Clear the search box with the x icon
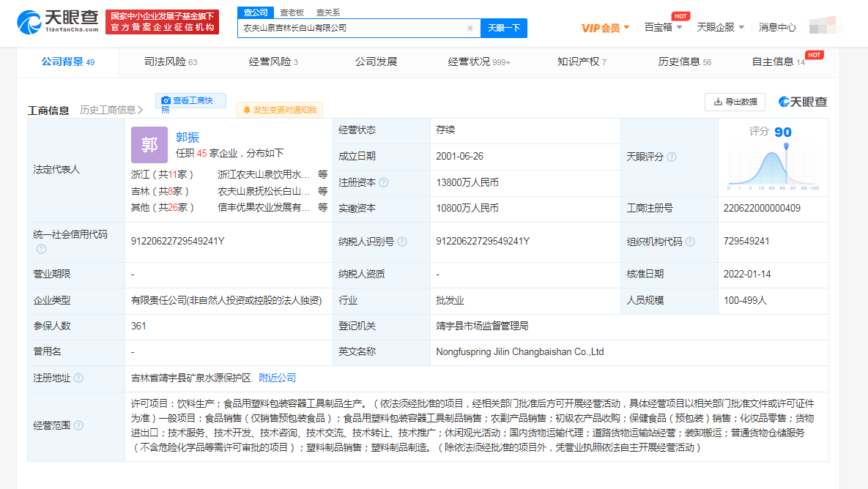 (470, 29)
